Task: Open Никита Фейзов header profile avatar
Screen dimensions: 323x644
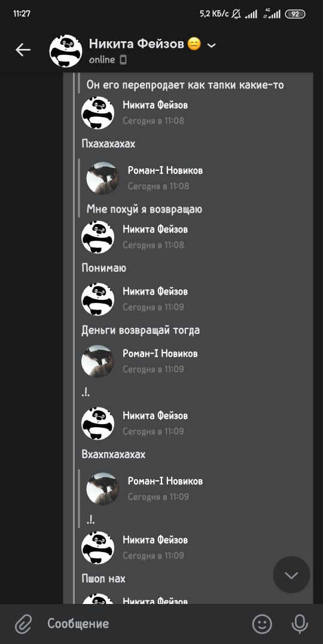Action: (66, 51)
